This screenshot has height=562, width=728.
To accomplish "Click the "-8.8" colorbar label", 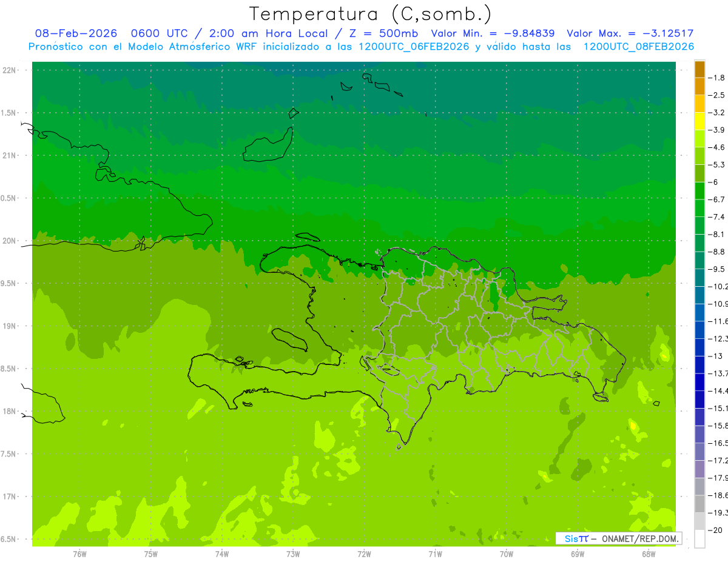I will pos(716,252).
